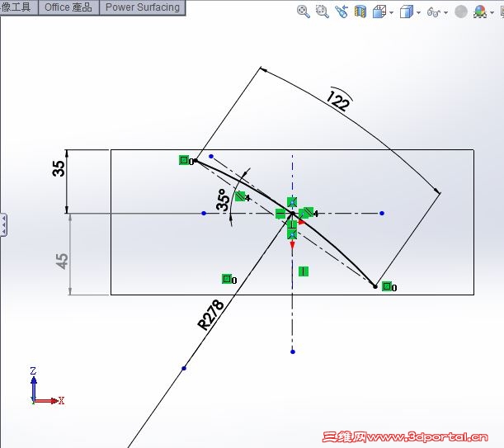Open the Apply Scene dropdown arrow

point(492,13)
